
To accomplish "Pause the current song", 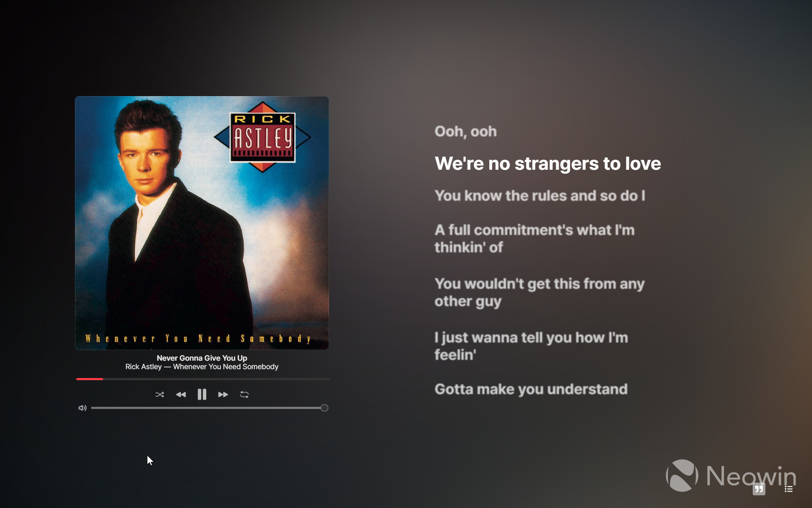I will pyautogui.click(x=202, y=395).
